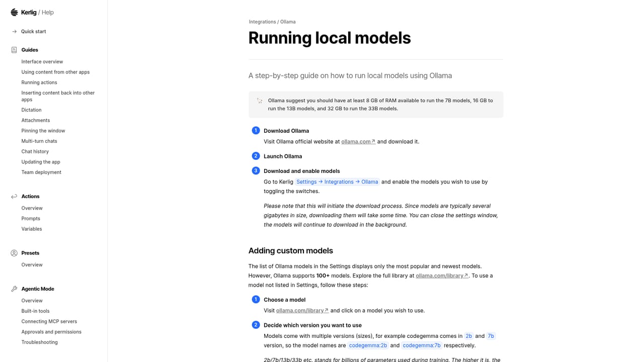Open Updating the app page

(x=41, y=162)
